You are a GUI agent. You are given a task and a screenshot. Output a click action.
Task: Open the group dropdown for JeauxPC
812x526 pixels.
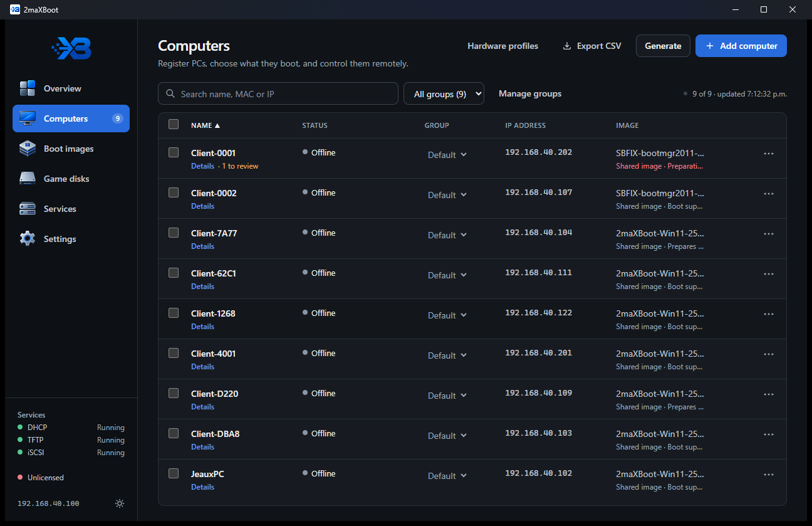click(x=447, y=476)
